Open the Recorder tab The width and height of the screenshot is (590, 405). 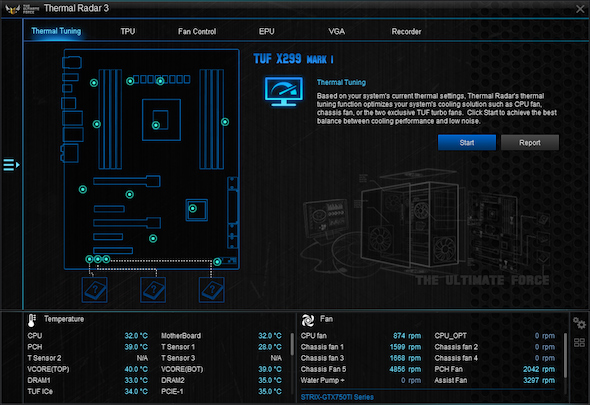pyautogui.click(x=406, y=32)
